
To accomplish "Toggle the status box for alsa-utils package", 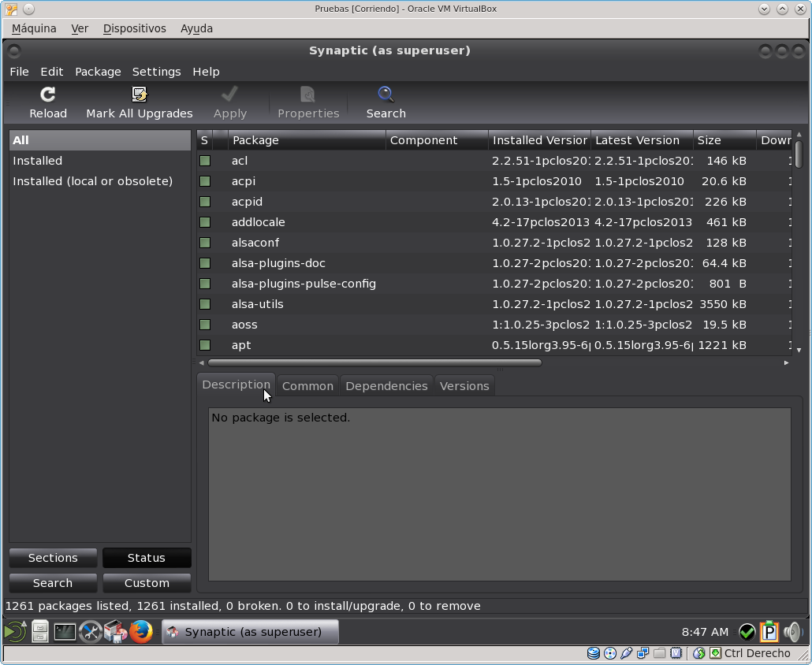I will point(205,304).
